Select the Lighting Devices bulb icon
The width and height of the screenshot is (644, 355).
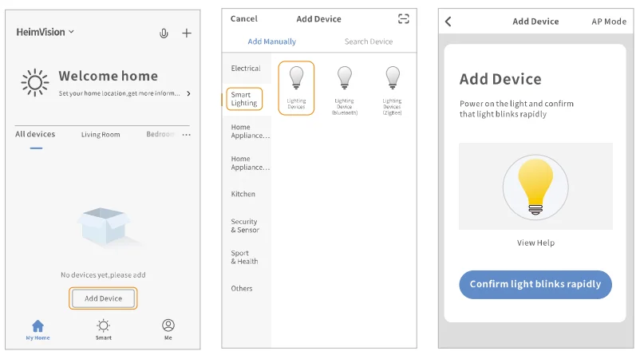point(296,78)
